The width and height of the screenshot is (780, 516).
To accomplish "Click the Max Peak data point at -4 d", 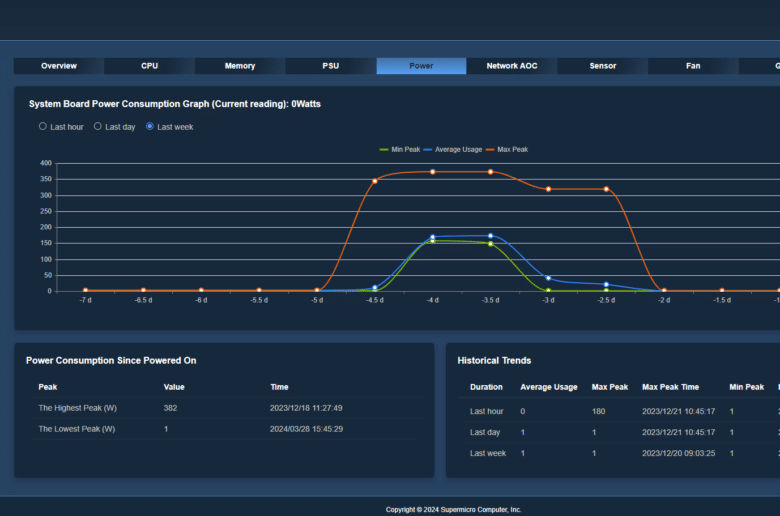I will coord(433,172).
